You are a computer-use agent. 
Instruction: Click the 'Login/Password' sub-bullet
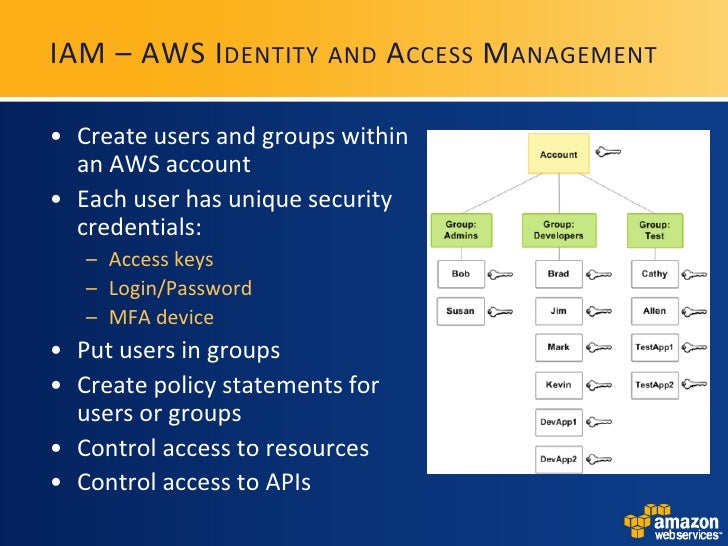[x=180, y=289]
